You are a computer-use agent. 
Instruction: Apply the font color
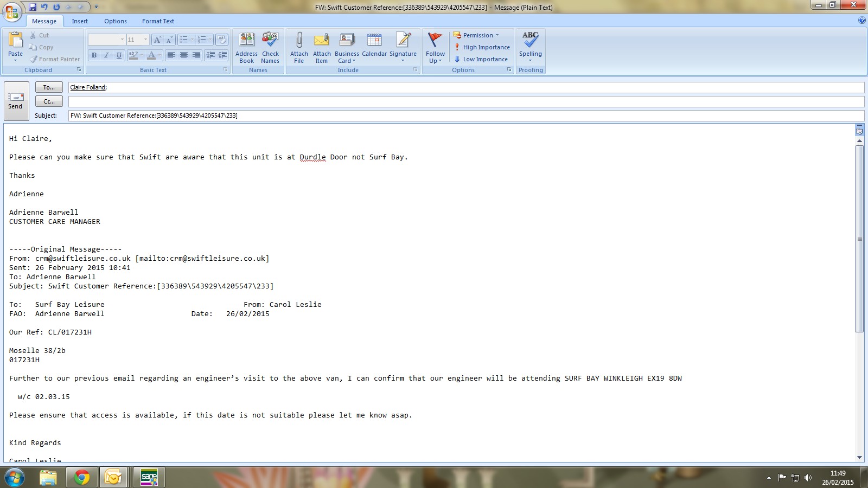(151, 55)
